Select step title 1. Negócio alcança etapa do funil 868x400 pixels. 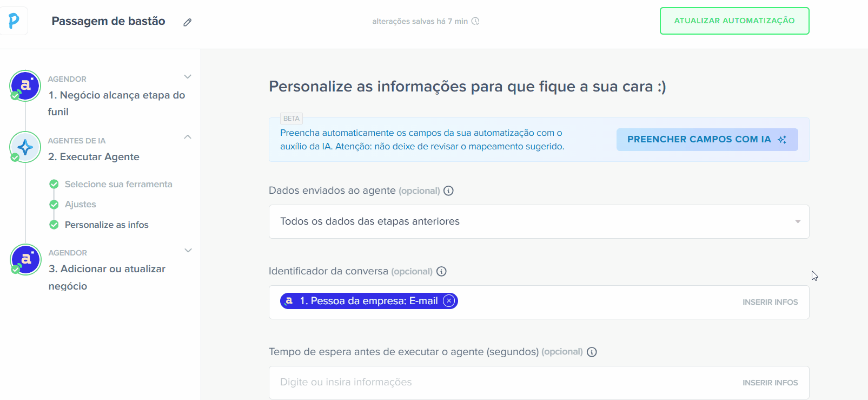coord(116,103)
